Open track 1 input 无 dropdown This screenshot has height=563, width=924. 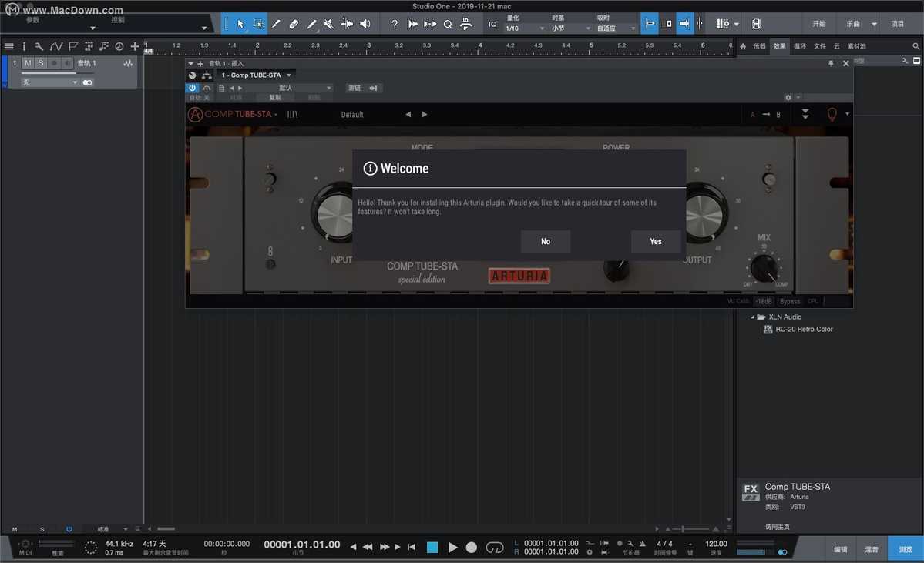[x=50, y=82]
